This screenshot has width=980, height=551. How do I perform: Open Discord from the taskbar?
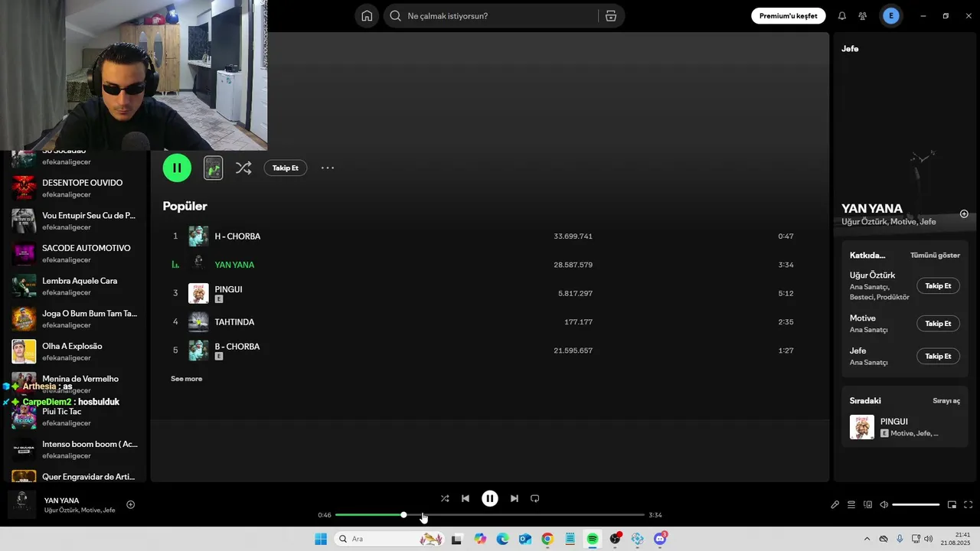pos(660,539)
